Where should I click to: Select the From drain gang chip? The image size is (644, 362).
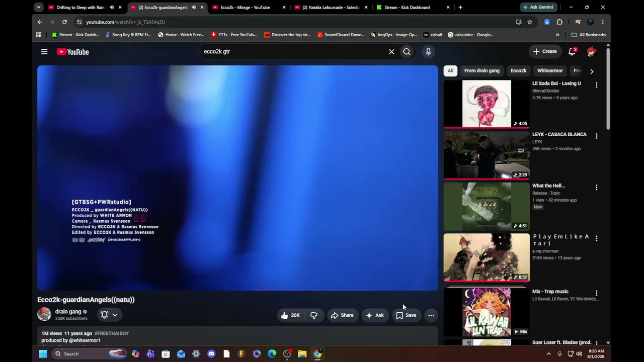482,71
